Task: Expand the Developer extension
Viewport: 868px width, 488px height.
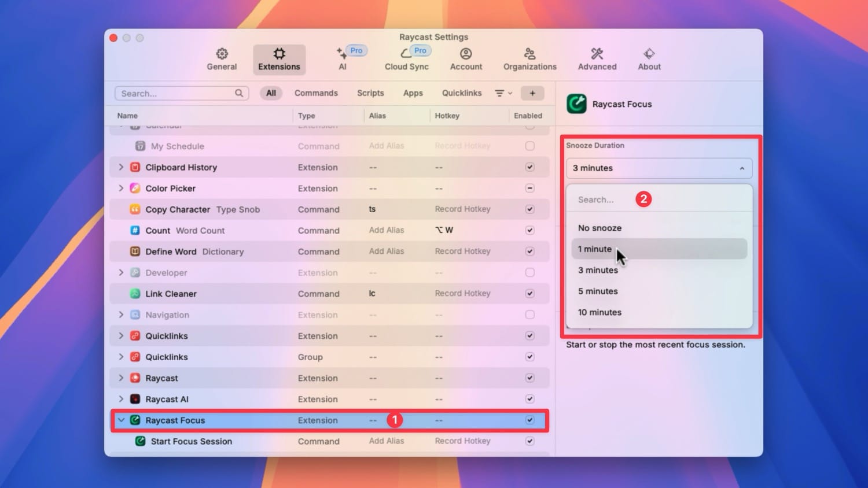Action: coord(121,273)
